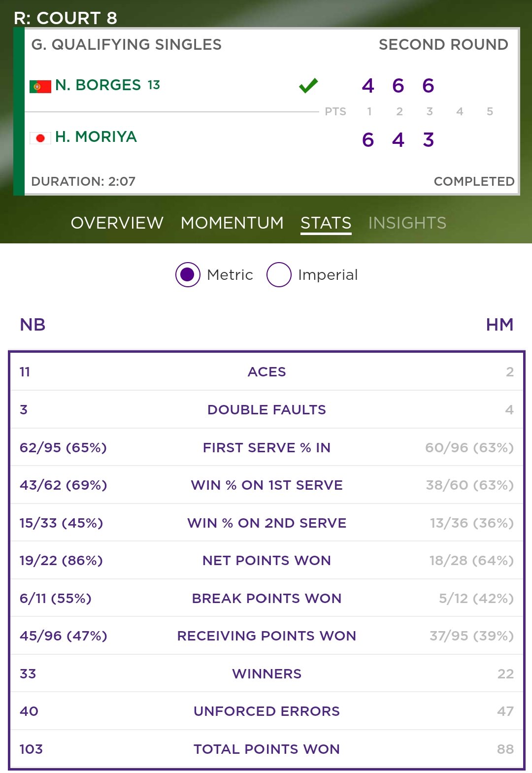
Task: Open N. Borges player name link
Action: click(98, 85)
